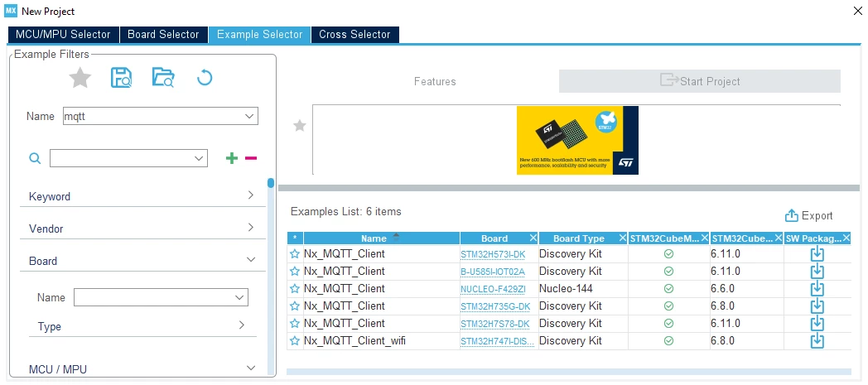Open the Features tab
The height and width of the screenshot is (385, 868).
click(x=435, y=82)
